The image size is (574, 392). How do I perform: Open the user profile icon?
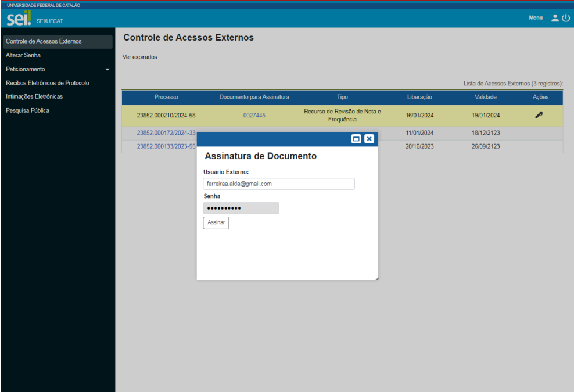coord(555,18)
